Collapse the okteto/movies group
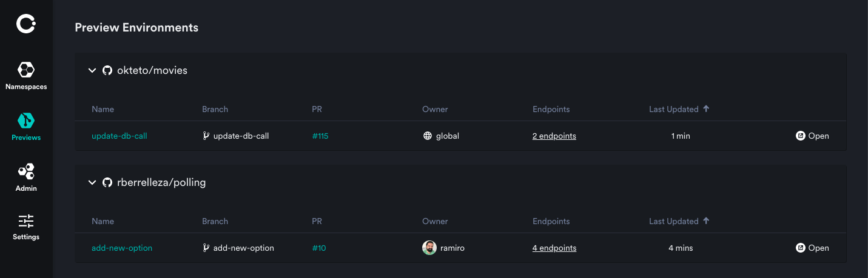The width and height of the screenshot is (868, 278). coord(92,70)
